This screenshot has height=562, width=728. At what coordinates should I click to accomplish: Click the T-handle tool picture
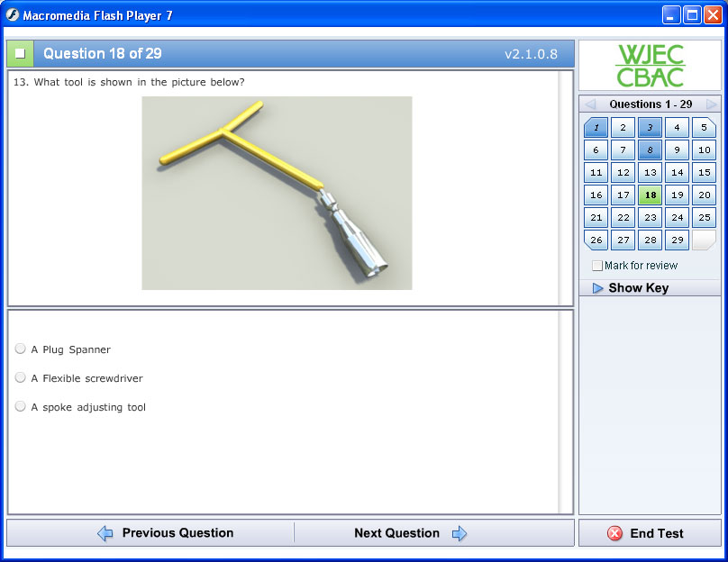277,193
